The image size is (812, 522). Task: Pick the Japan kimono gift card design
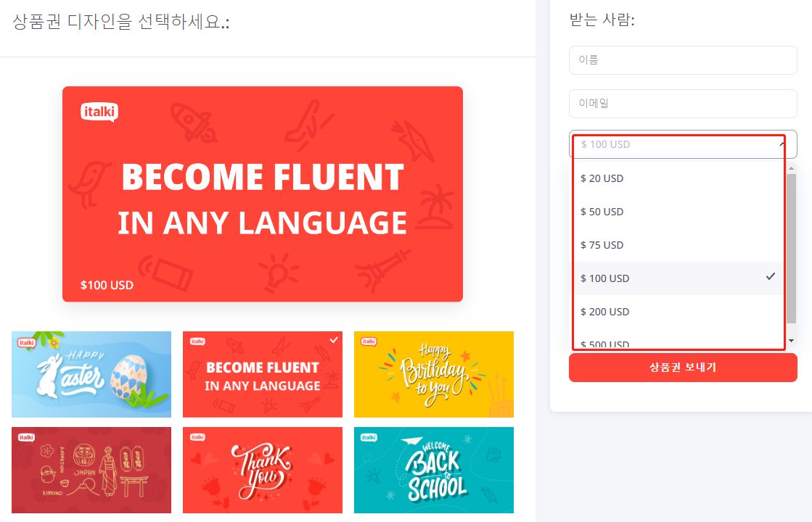click(x=91, y=470)
